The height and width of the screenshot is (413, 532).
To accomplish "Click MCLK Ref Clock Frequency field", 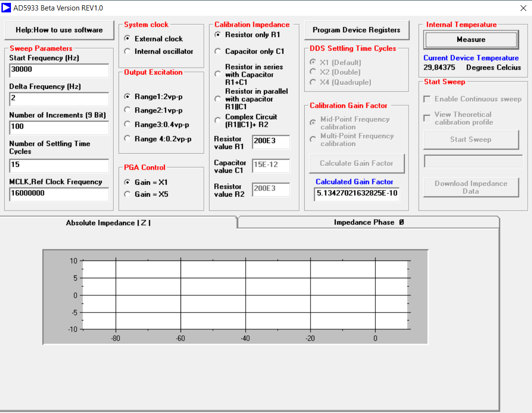I will pyautogui.click(x=59, y=194).
